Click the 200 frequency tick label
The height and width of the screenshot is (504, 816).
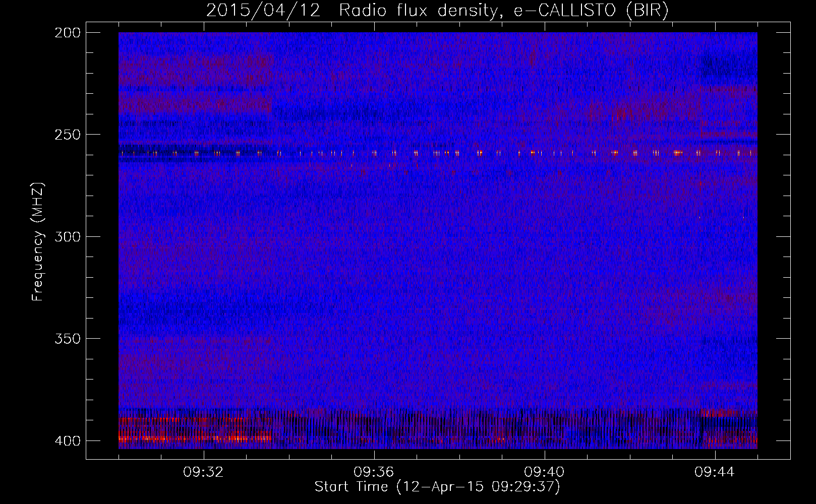click(68, 33)
